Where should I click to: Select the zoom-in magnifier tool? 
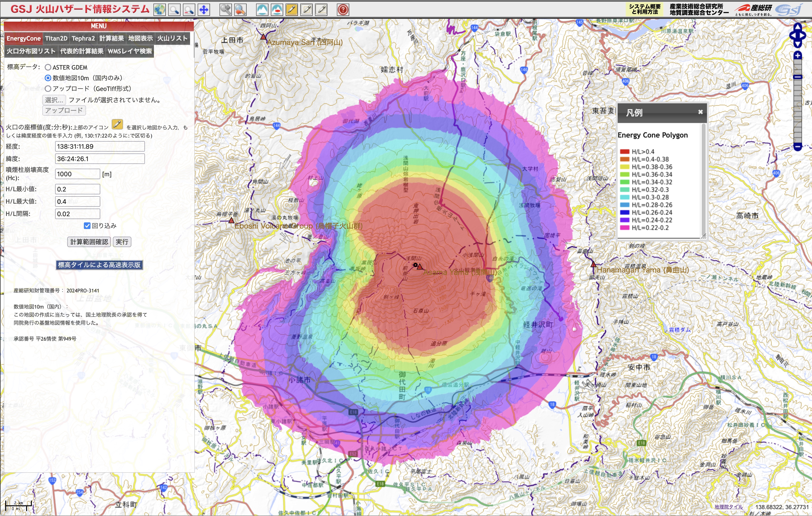point(174,10)
